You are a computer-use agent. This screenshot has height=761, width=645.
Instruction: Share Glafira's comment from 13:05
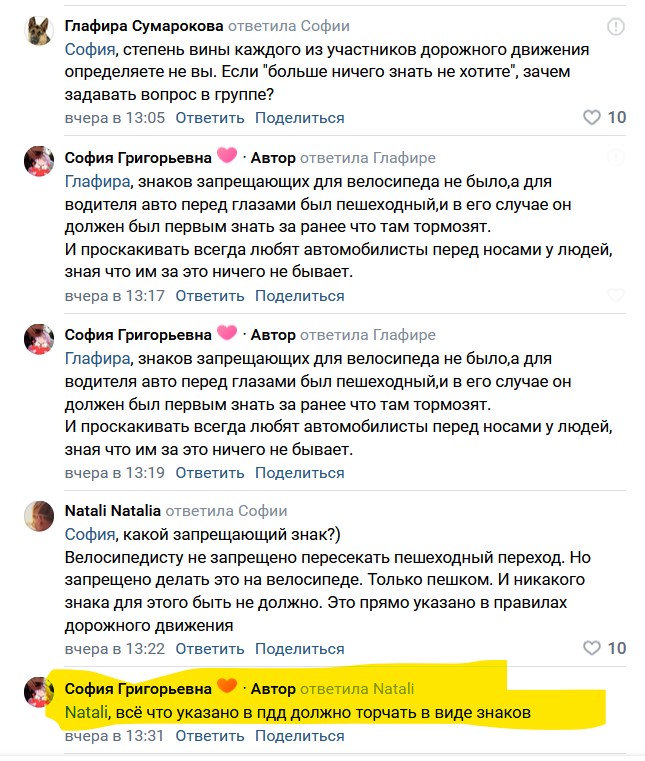tap(299, 118)
